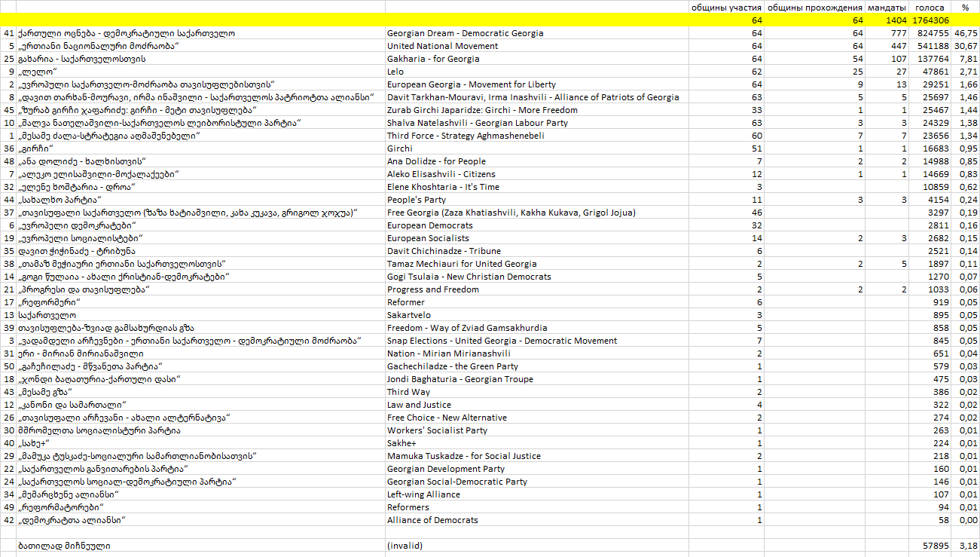Screen dimensions: 980x557
Task: Select the 'общины прохождения' column header
Action: (x=814, y=8)
